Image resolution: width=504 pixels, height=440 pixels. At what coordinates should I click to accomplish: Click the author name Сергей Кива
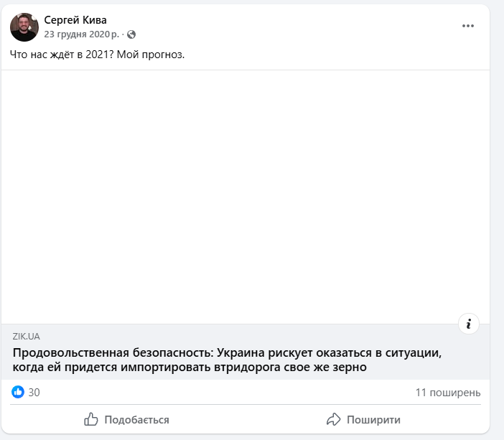75,20
